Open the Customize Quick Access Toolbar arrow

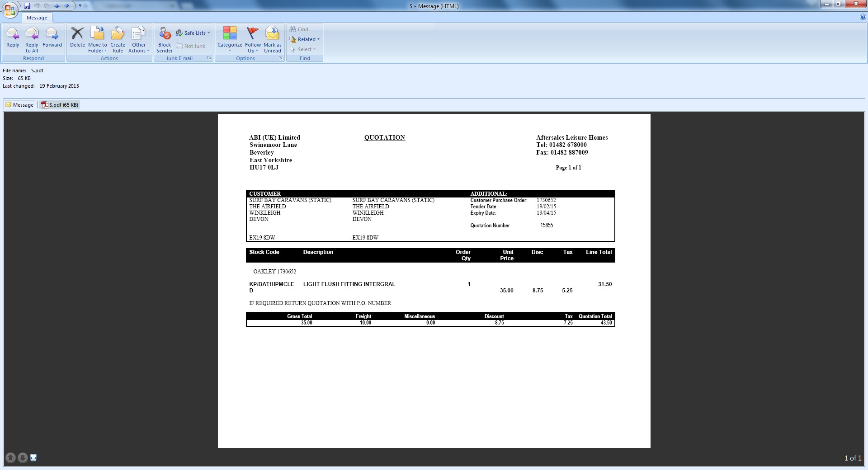[80, 6]
